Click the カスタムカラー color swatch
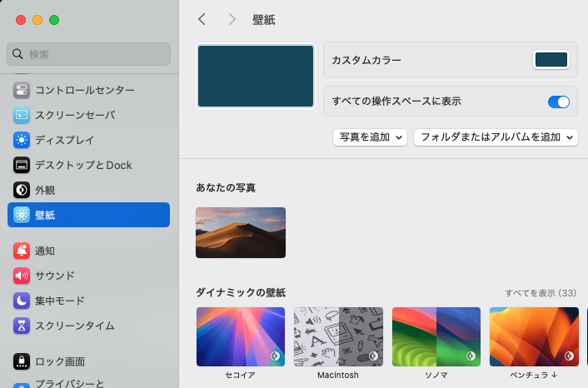The image size is (588, 388). [x=551, y=60]
